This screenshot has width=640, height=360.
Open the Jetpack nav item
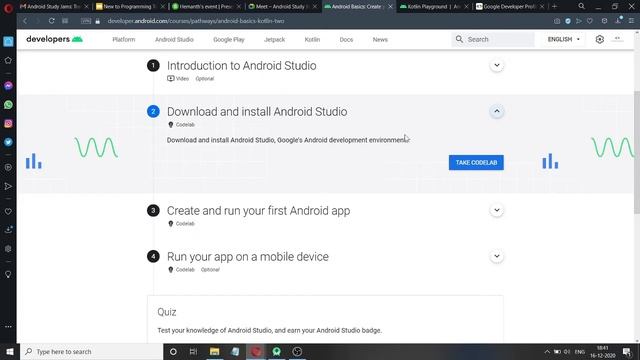pyautogui.click(x=274, y=40)
